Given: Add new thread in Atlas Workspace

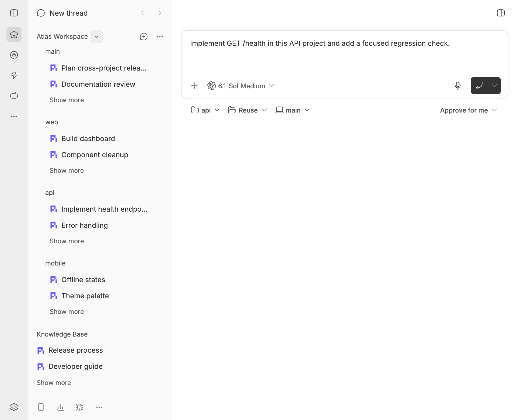Looking at the screenshot, I should tap(144, 37).
